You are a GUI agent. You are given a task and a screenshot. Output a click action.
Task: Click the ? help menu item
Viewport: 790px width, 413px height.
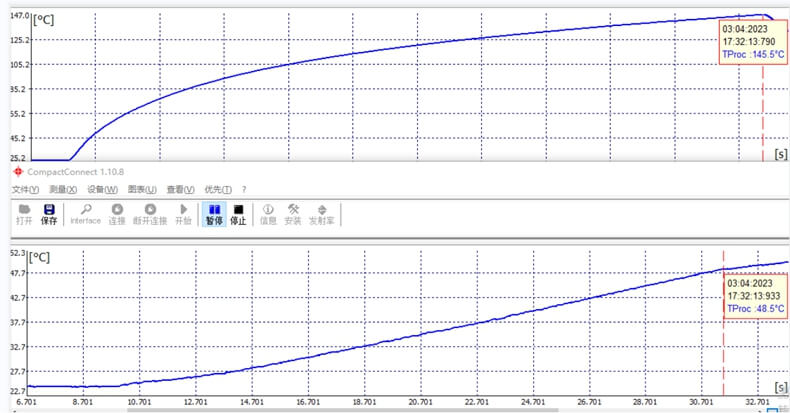[x=243, y=189]
